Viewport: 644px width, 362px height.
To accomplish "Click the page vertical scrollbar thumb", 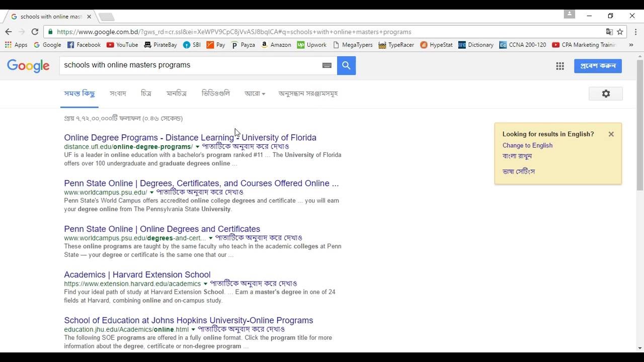I will click(639, 126).
